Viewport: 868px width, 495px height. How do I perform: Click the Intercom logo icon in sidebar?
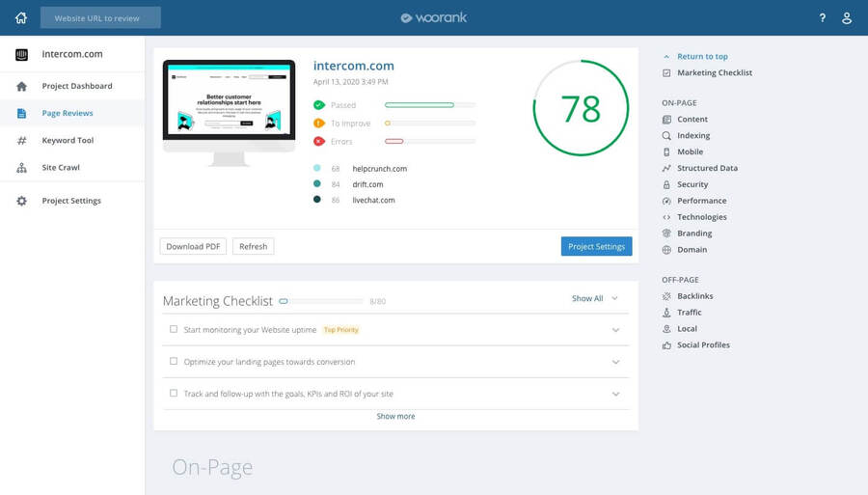coord(21,54)
